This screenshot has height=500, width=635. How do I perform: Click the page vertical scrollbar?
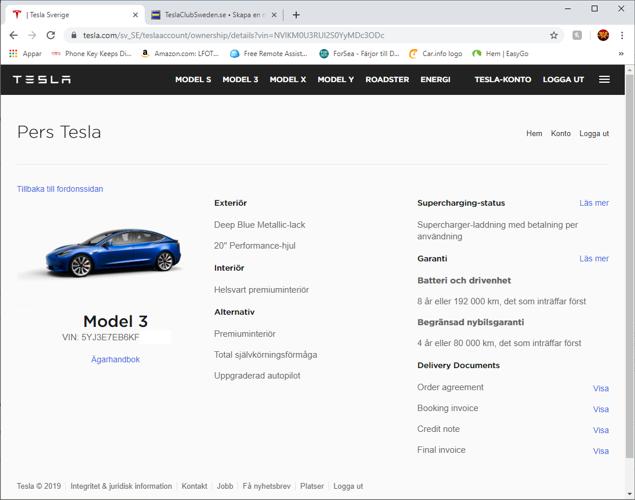click(x=629, y=266)
